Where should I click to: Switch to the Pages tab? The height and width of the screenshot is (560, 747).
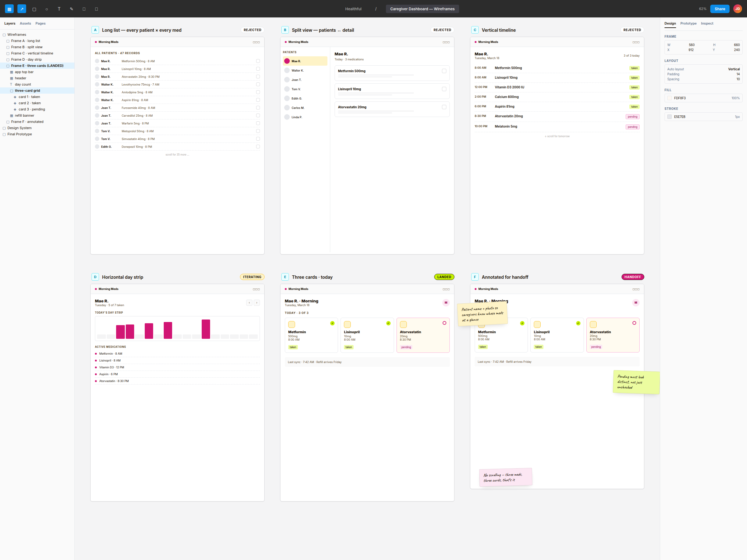tap(40, 23)
